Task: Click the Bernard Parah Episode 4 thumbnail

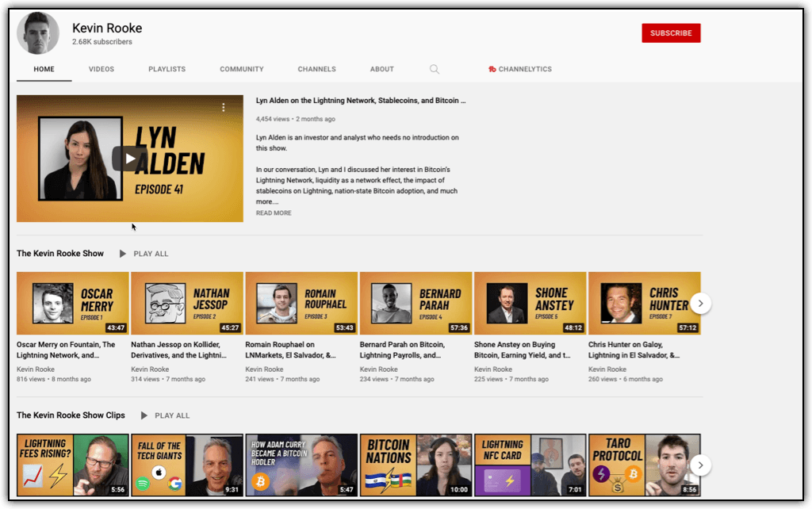Action: pos(416,304)
